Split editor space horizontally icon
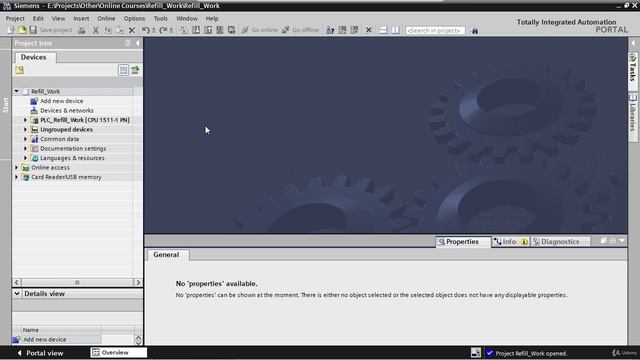 [383, 30]
